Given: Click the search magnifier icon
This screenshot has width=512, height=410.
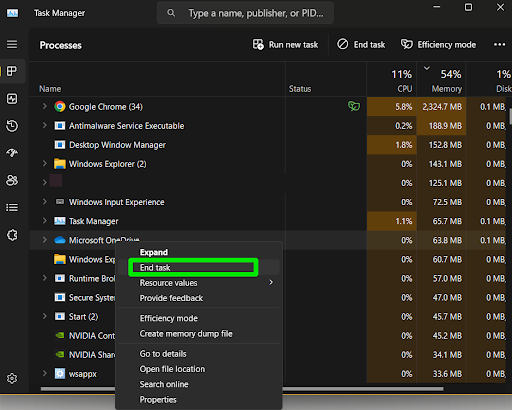Looking at the screenshot, I should 171,13.
